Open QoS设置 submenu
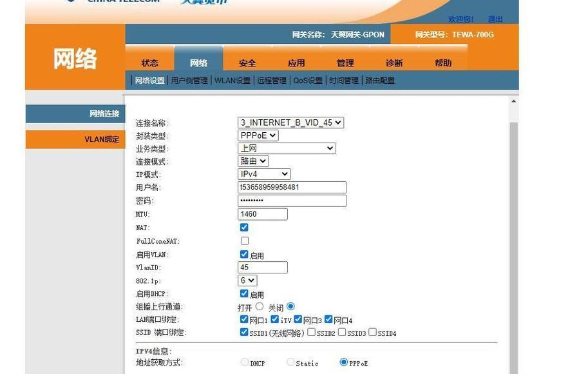 (x=308, y=81)
